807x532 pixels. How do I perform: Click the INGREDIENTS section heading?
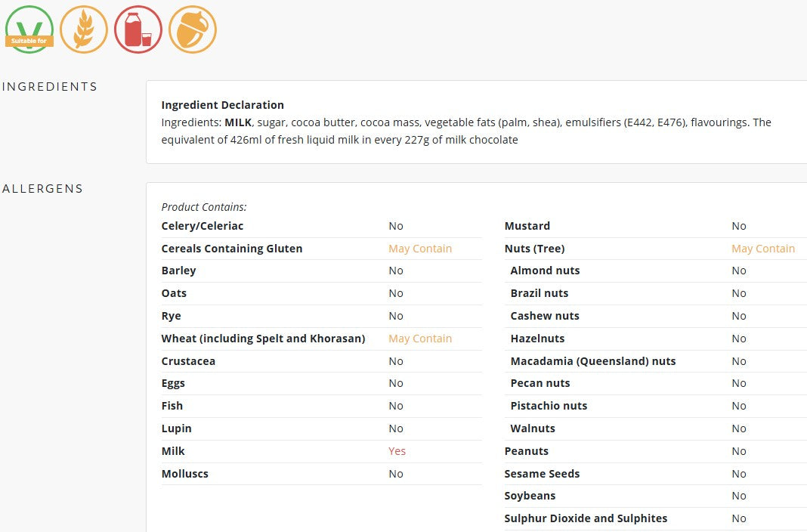click(50, 87)
